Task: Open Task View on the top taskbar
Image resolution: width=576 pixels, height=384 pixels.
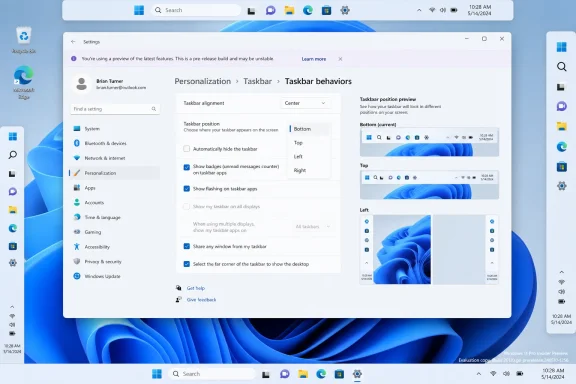Action: (x=251, y=11)
